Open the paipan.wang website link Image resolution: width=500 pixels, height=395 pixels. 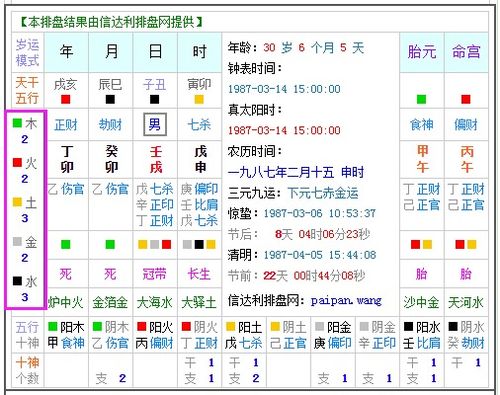click(x=346, y=301)
